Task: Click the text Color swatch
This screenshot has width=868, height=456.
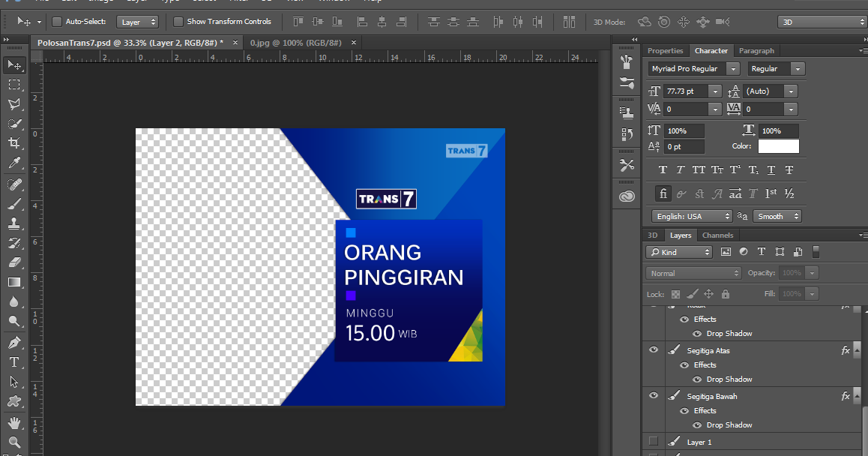Action: [x=778, y=146]
